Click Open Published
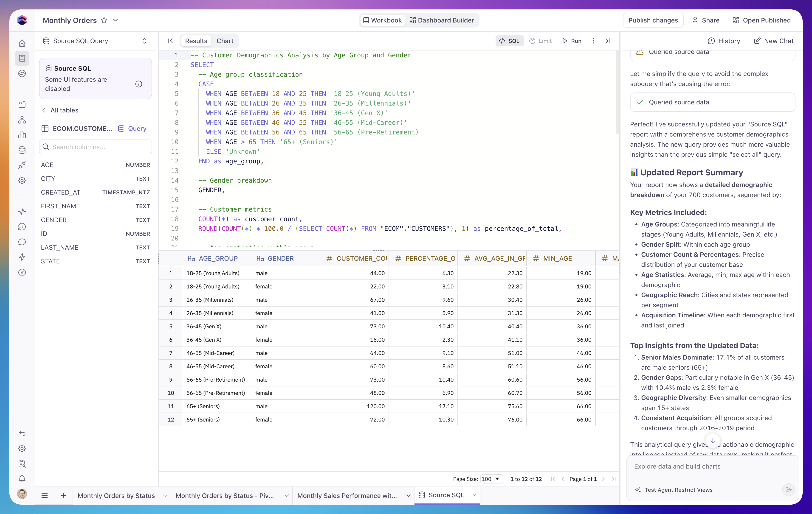Screen dimensions: 812x514 (x=761, y=20)
